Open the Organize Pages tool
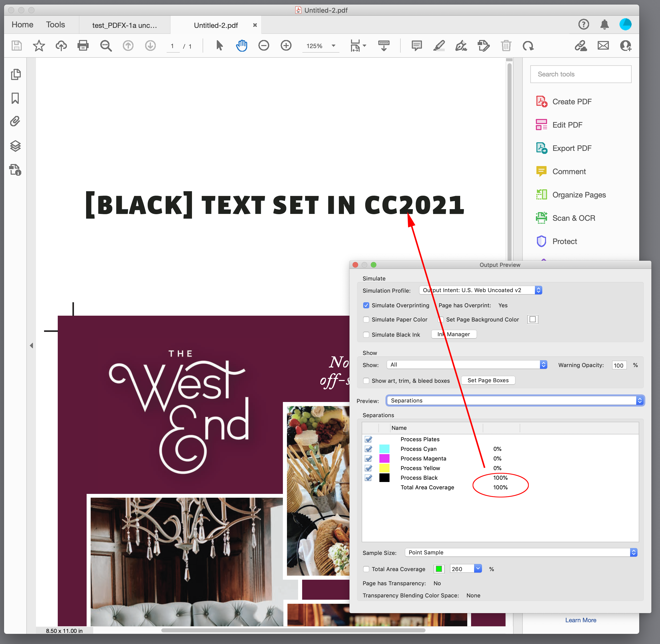Viewport: 660px width, 644px height. pyautogui.click(x=579, y=194)
